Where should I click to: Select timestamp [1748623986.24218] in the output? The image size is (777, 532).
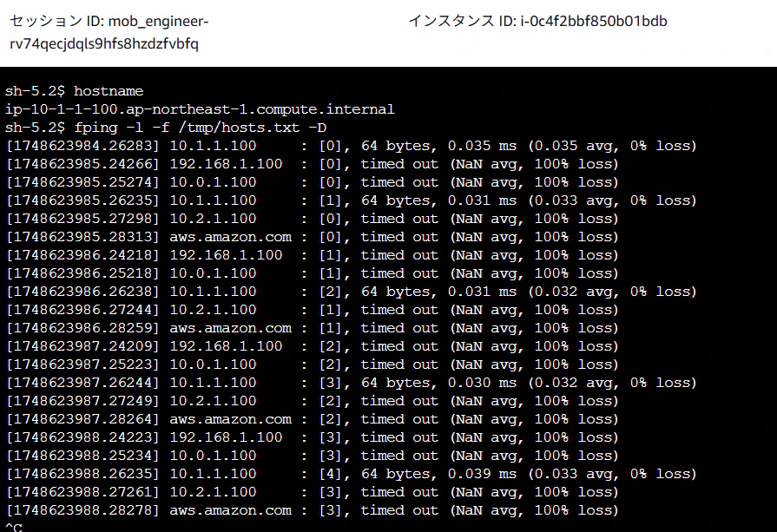coord(82,255)
